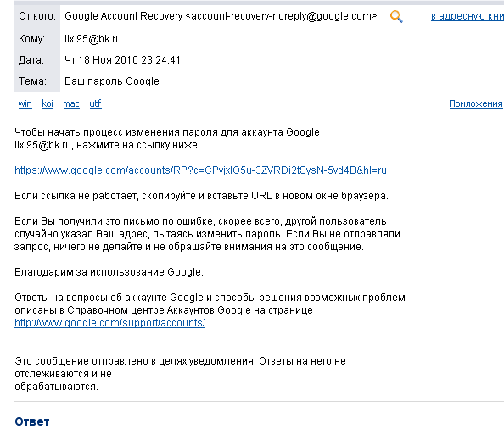Image resolution: width=504 pixels, height=429 pixels.
Task: Switch message encoding to utf
Action: [96, 103]
